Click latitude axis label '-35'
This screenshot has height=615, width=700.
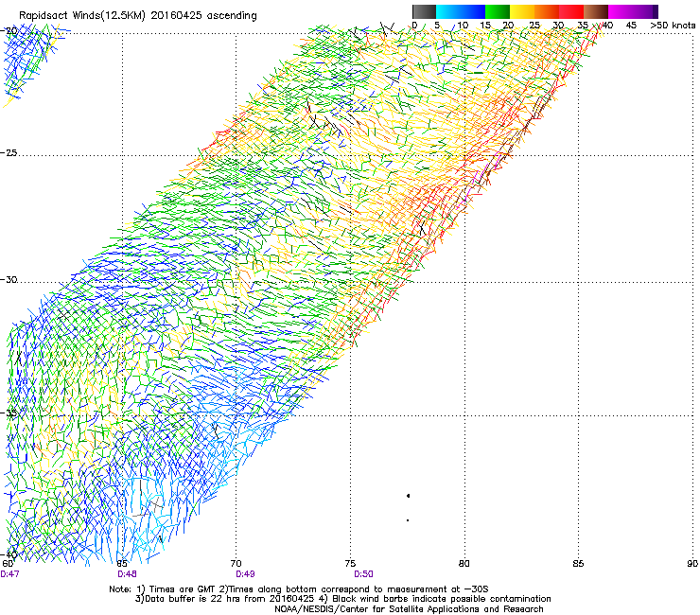9,413
